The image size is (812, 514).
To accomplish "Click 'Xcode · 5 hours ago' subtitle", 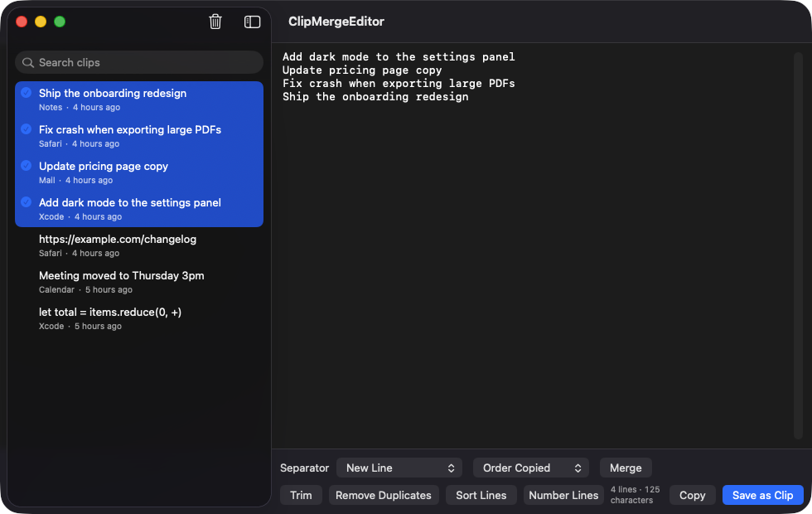I will coord(80,326).
